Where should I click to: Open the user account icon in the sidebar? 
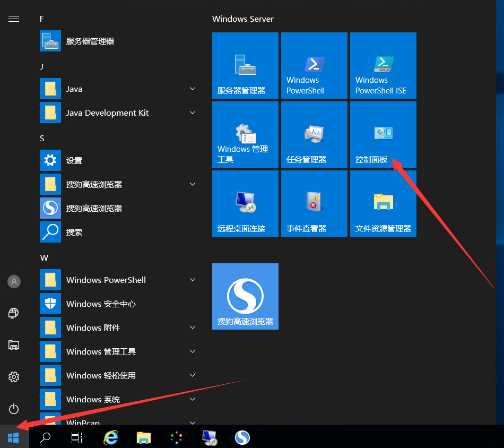(14, 281)
